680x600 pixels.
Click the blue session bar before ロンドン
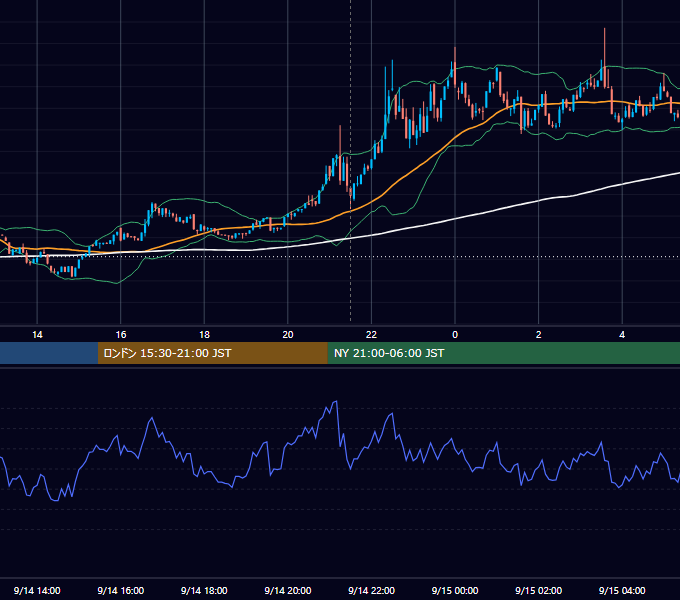49,353
